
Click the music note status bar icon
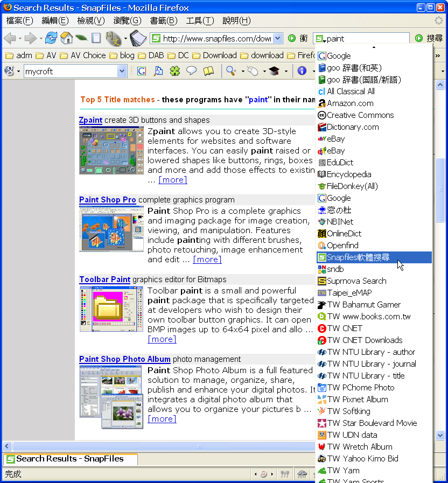click(x=264, y=474)
